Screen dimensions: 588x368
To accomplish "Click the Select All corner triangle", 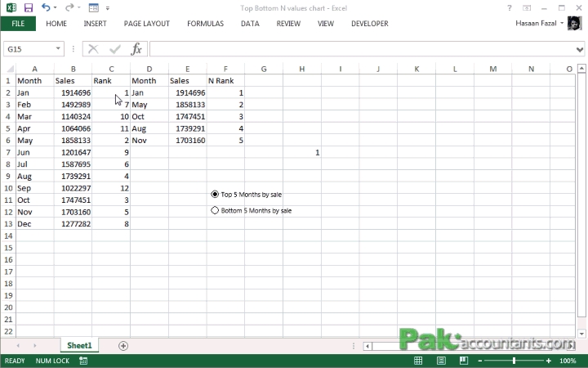I will click(11, 69).
